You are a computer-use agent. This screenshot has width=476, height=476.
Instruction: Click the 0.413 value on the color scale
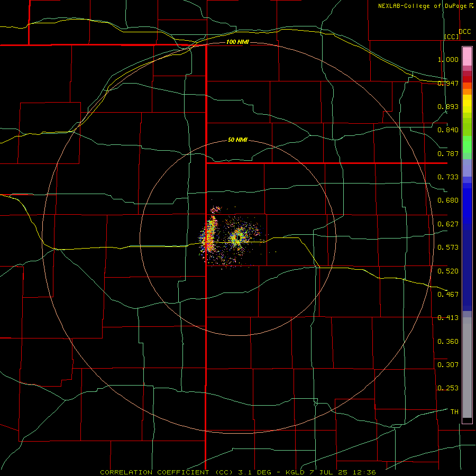point(448,318)
